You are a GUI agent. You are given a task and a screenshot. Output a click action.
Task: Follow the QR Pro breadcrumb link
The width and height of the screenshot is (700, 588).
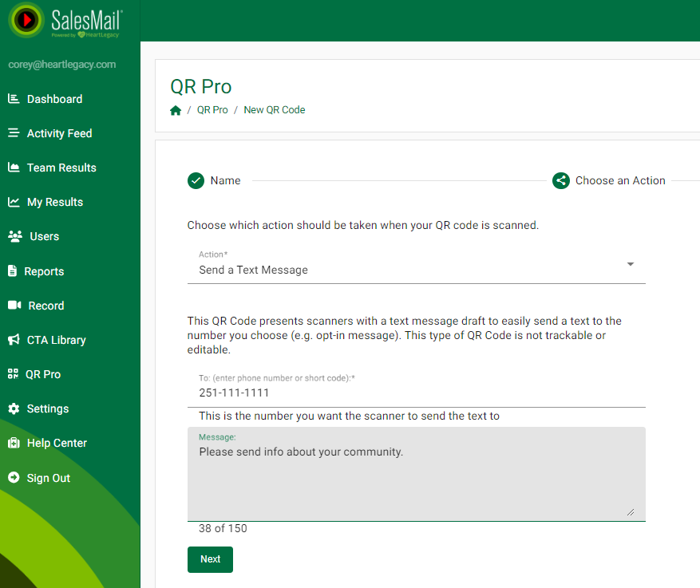[212, 110]
